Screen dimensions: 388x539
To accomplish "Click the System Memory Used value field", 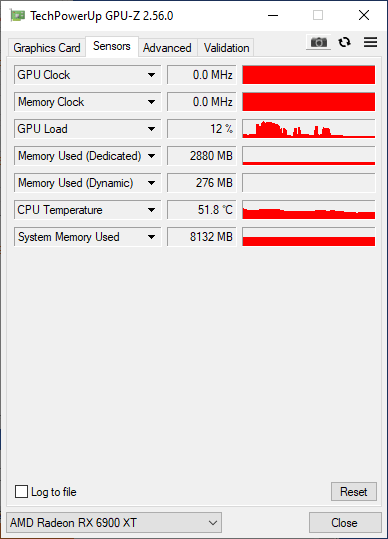I will click(x=202, y=237).
